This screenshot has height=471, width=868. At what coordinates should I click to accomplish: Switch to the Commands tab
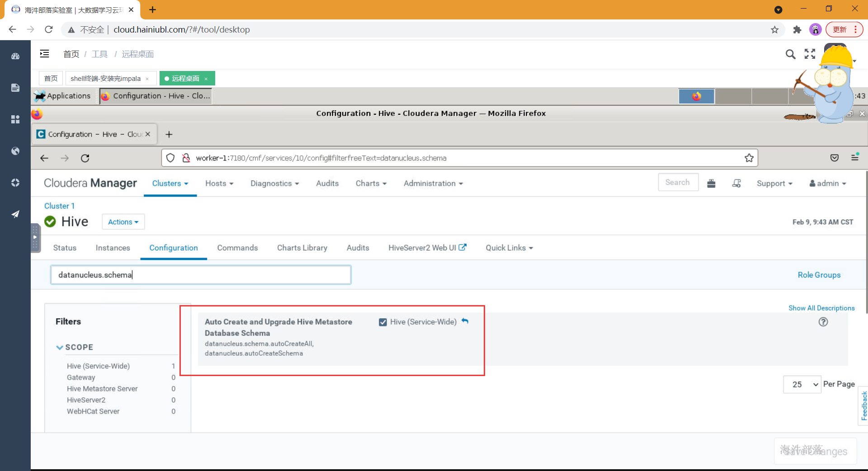[237, 248]
